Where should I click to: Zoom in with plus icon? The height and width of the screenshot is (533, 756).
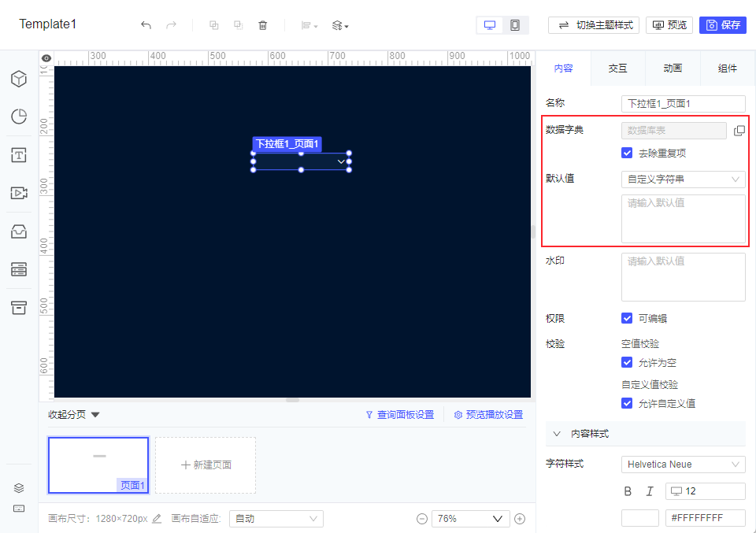520,519
